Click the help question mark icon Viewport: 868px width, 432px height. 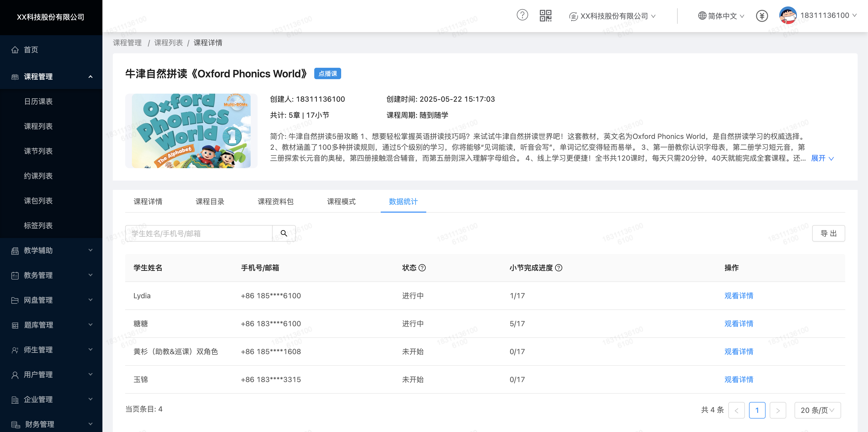tap(522, 15)
